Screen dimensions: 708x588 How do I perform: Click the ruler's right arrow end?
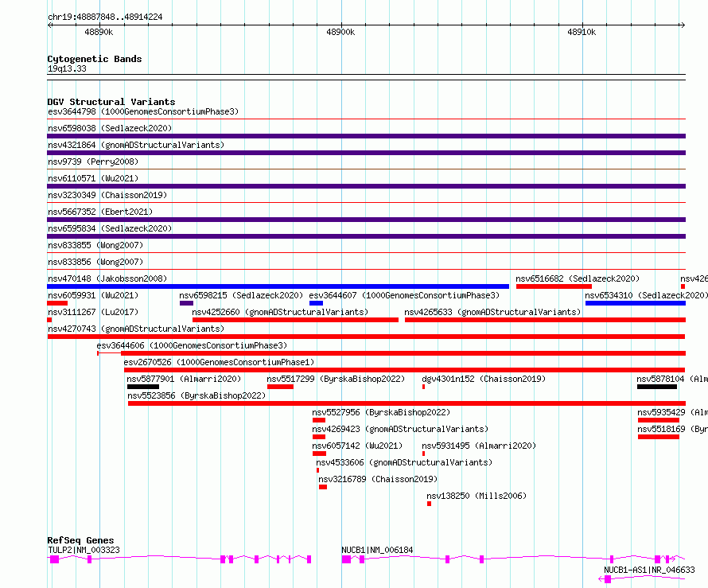click(683, 25)
